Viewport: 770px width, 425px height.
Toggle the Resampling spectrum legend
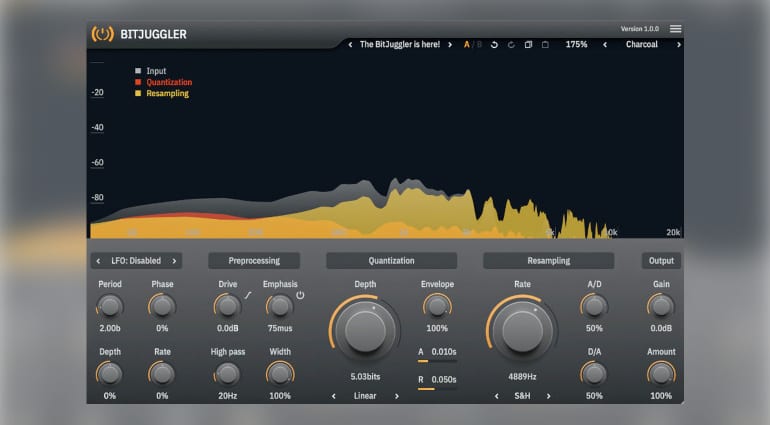click(x=162, y=93)
